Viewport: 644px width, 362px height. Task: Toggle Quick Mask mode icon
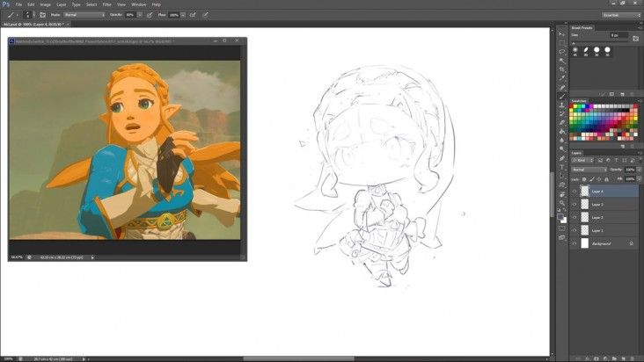click(561, 230)
